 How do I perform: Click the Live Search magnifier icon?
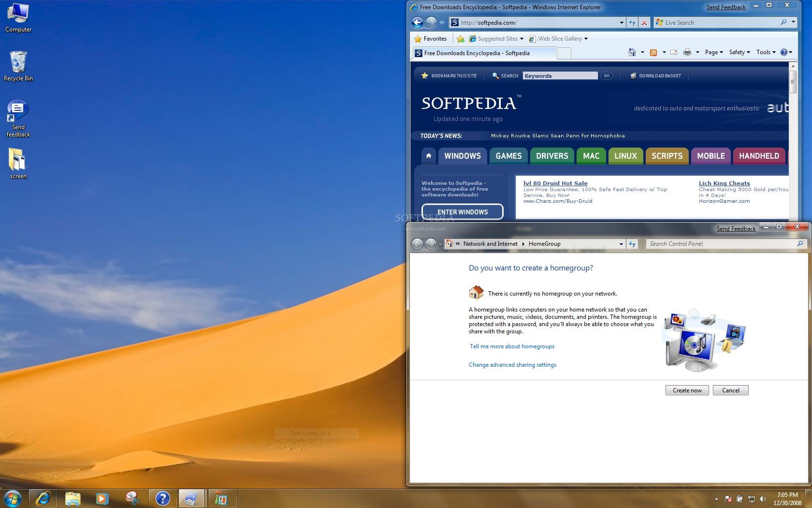(x=783, y=22)
